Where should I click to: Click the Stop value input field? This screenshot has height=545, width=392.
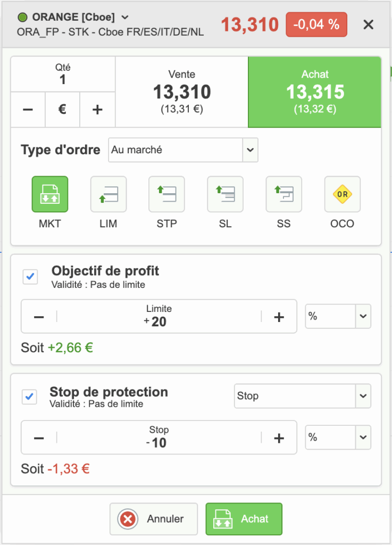159,437
